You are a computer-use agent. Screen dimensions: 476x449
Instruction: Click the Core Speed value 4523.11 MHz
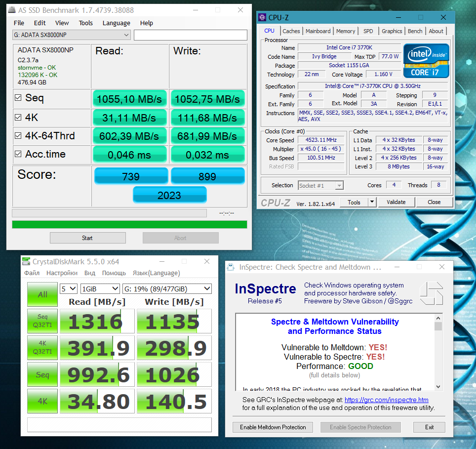321,140
